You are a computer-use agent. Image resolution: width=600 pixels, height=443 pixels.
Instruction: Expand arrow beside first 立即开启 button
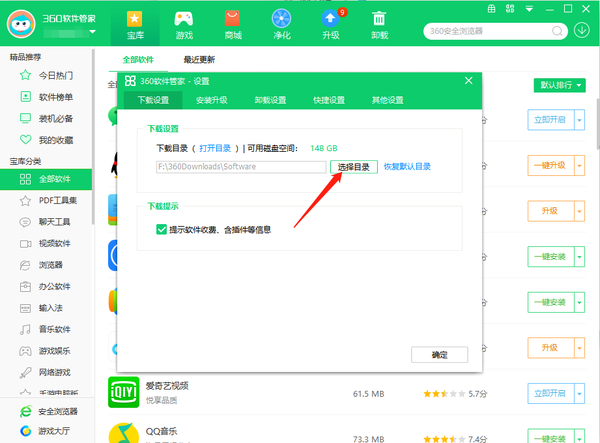point(578,120)
